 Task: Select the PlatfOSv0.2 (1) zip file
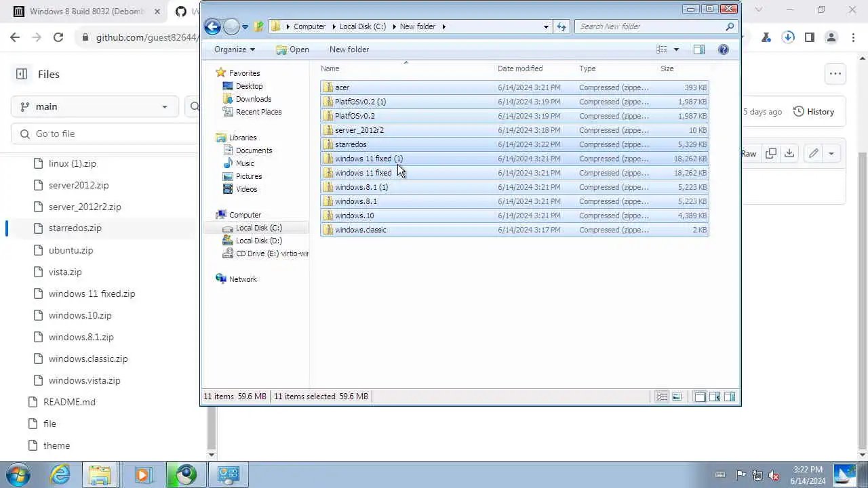(514, 102)
